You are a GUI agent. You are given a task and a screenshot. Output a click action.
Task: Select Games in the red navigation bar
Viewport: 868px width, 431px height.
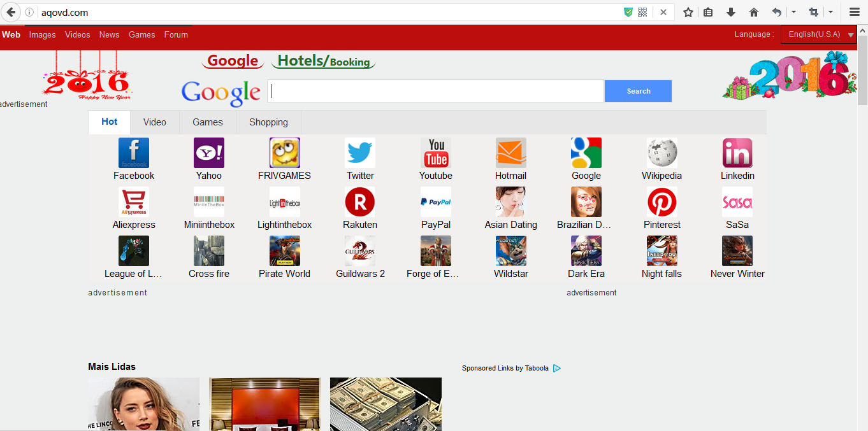[142, 34]
